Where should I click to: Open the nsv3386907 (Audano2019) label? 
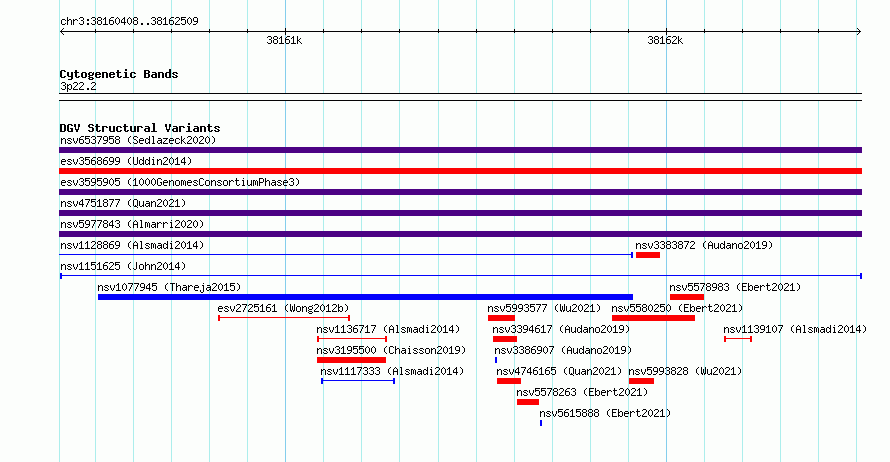point(563,350)
